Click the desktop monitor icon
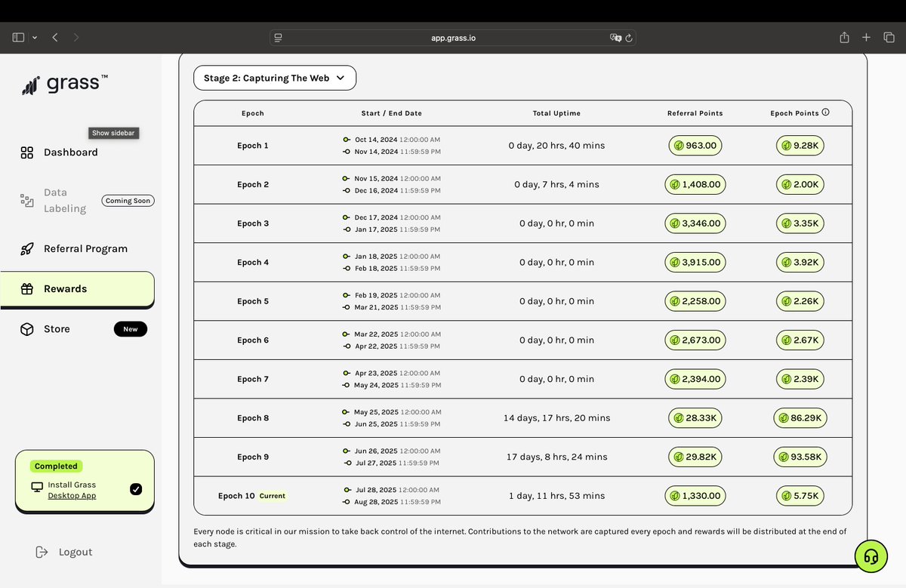 pyautogui.click(x=37, y=488)
